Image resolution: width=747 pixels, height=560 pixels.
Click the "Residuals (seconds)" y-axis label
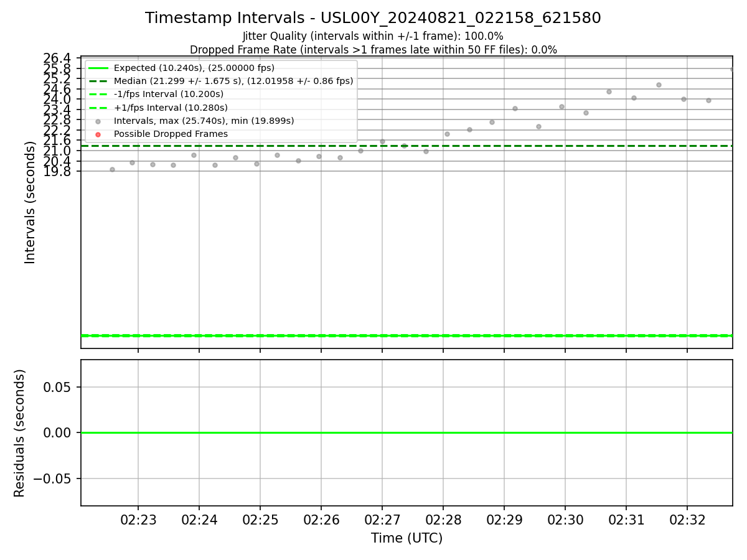(20, 433)
